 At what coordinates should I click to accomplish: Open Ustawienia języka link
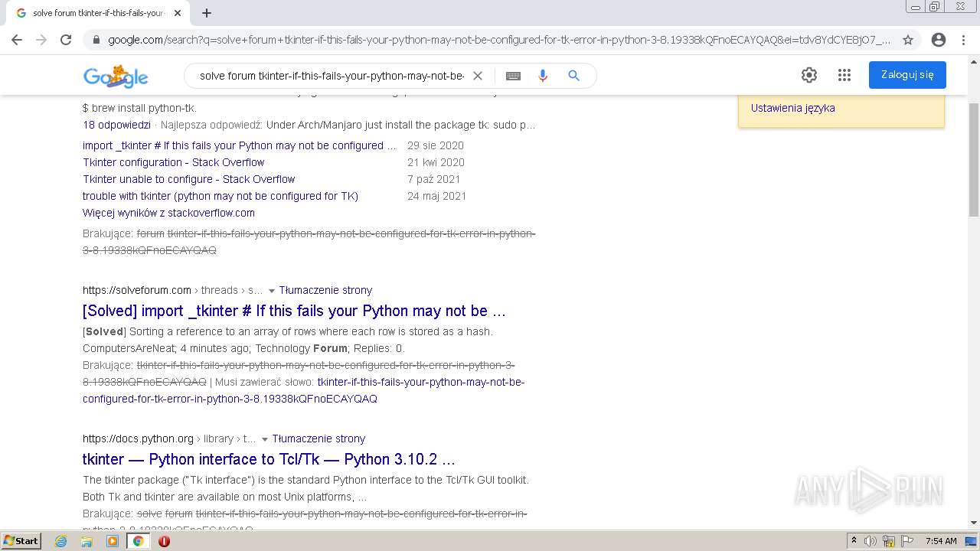[x=792, y=108]
